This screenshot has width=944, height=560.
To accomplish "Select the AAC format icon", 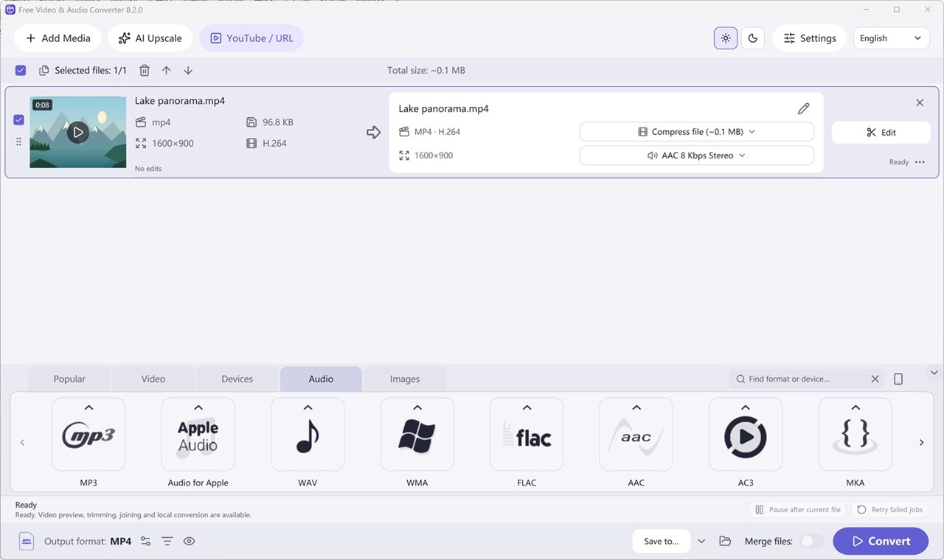I will pyautogui.click(x=636, y=434).
